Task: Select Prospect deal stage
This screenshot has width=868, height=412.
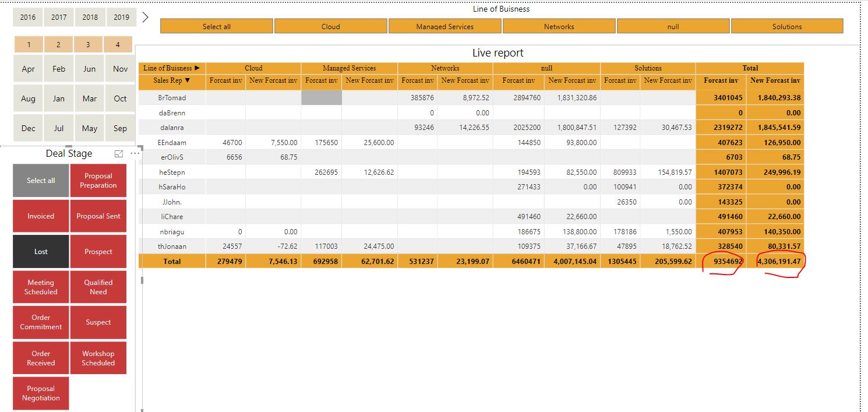Action: click(98, 252)
